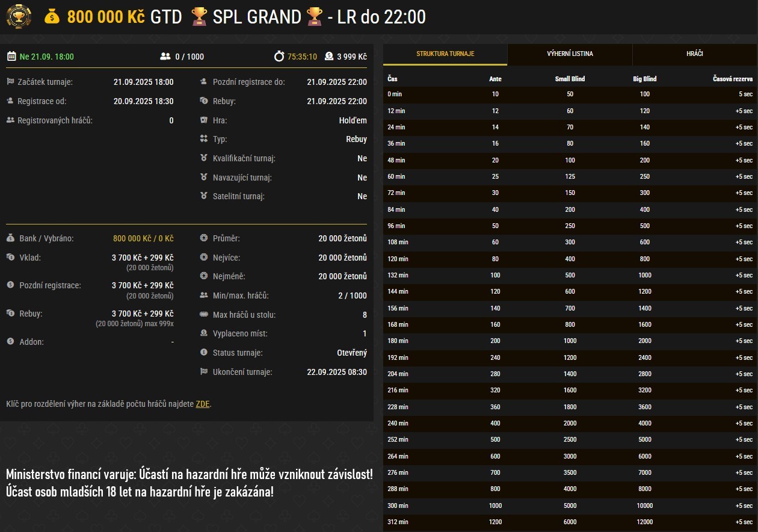Screen dimensions: 758x532
Task: Click the buy-in icon next to 3 999 Kč
Action: pyautogui.click(x=329, y=57)
